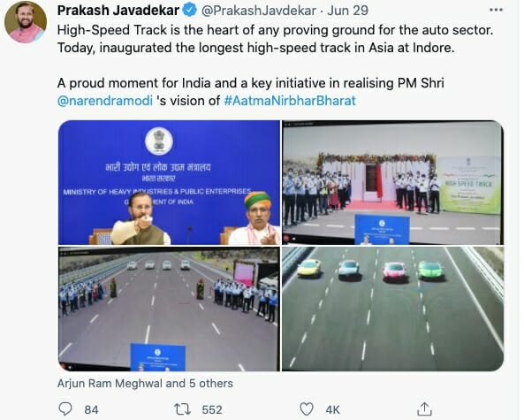Viewport: 524px width, 420px height.
Task: Open the @narendramodi mention
Action: (x=105, y=101)
